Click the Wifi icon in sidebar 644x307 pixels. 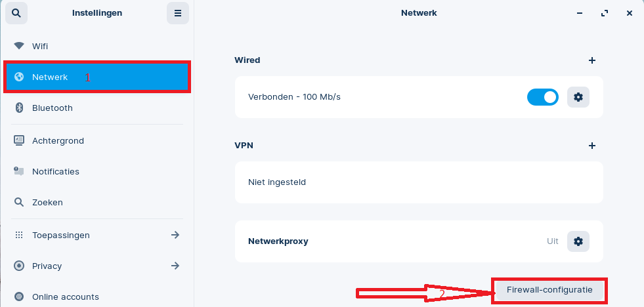coord(19,45)
